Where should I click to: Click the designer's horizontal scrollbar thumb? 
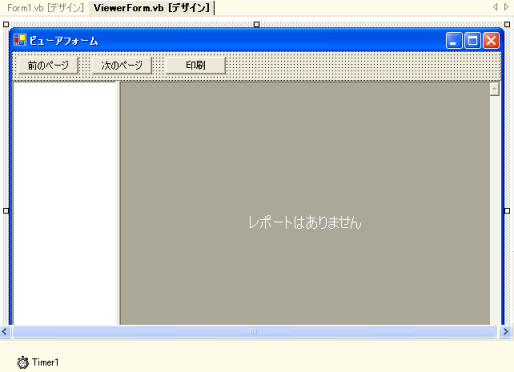click(x=254, y=332)
